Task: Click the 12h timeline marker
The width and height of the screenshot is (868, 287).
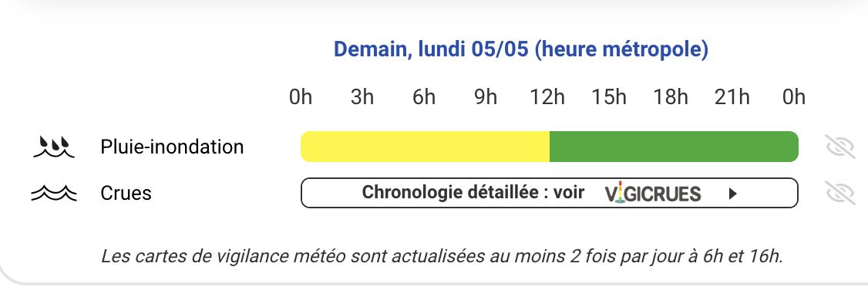Action: tap(547, 97)
